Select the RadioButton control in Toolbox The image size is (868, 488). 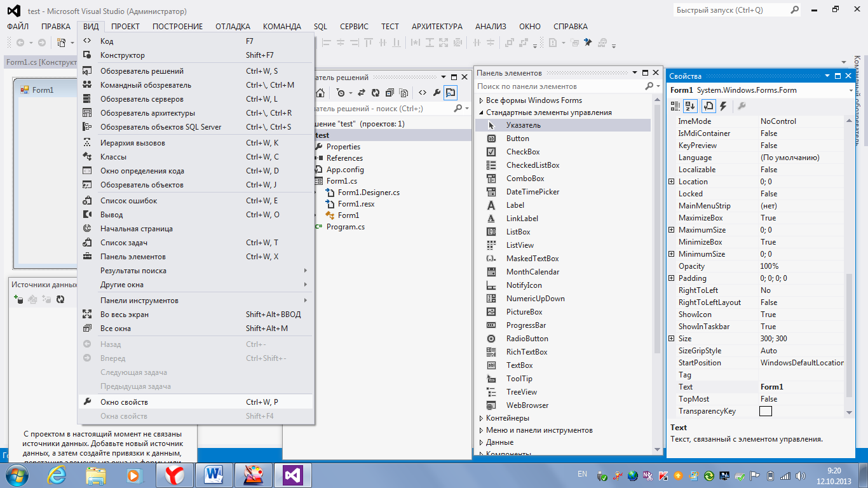point(563,339)
